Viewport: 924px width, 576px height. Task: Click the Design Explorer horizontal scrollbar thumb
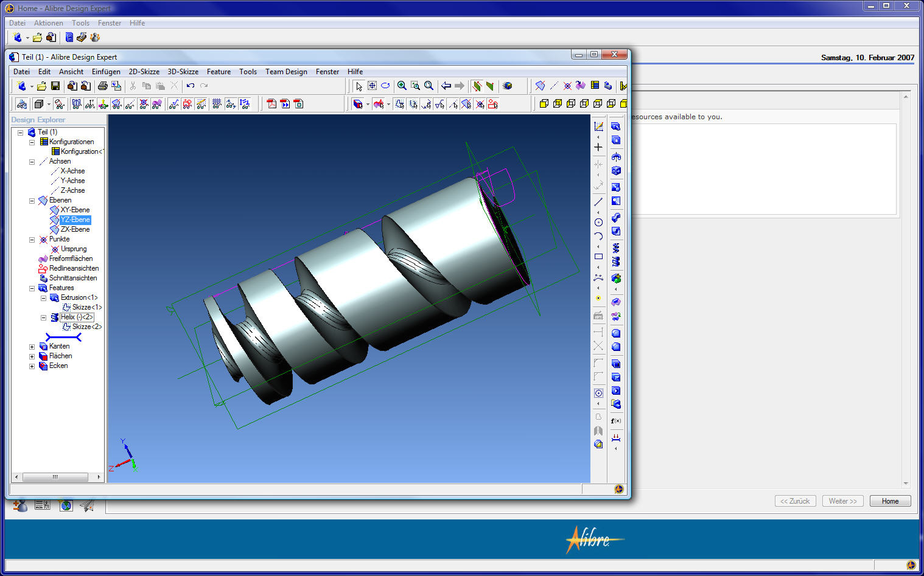[x=55, y=477]
